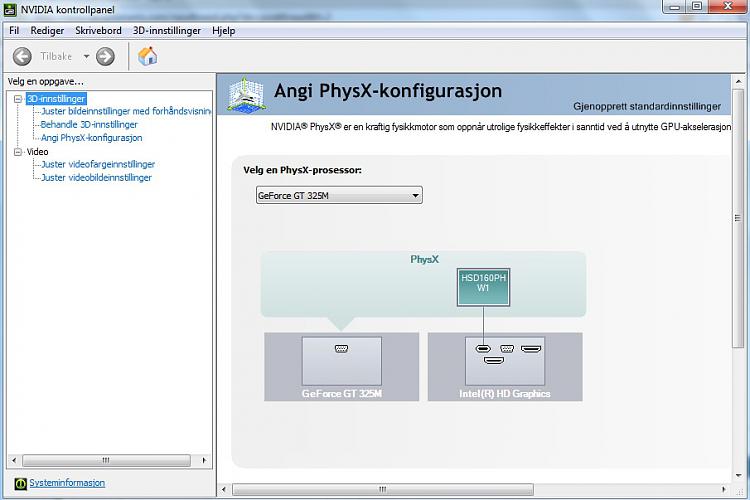Open the Hjelp menu

click(223, 31)
